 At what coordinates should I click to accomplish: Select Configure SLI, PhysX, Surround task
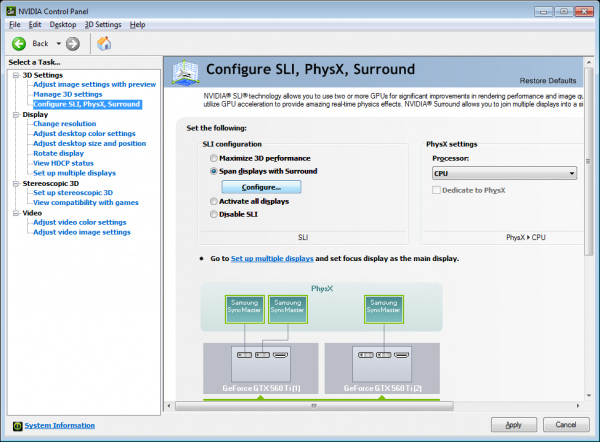click(87, 104)
